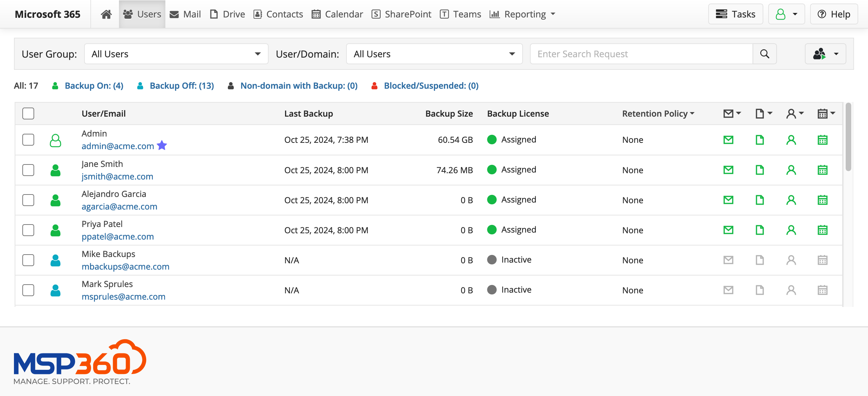Click Jane Smith's contacts backup icon
The image size is (868, 396).
coord(791,170)
